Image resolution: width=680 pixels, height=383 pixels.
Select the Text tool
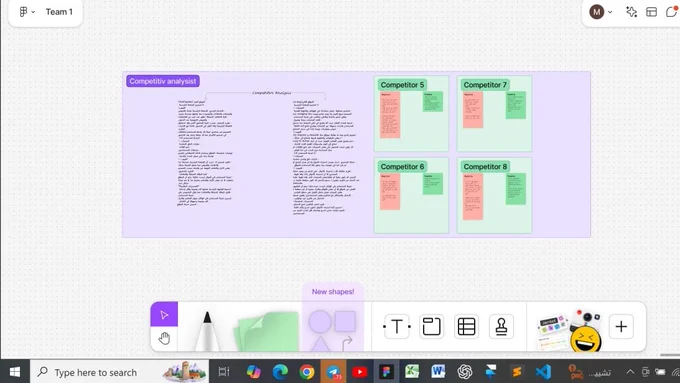[397, 327]
